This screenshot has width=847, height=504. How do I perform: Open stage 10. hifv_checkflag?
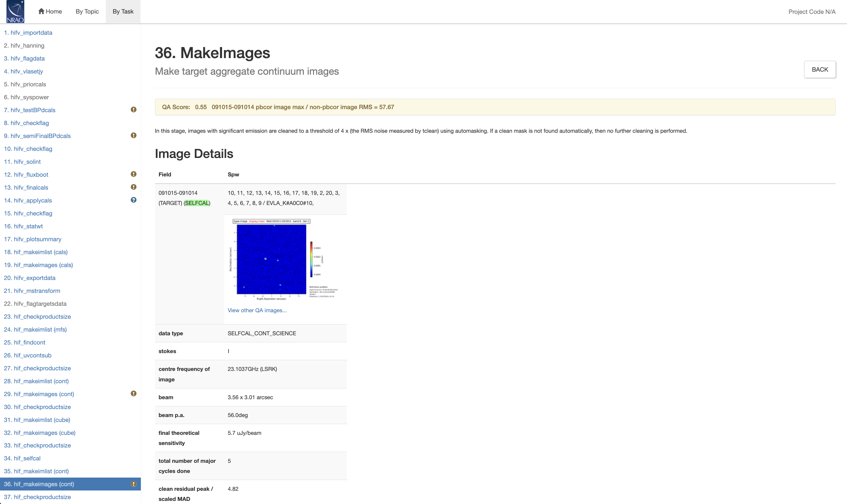coord(28,149)
